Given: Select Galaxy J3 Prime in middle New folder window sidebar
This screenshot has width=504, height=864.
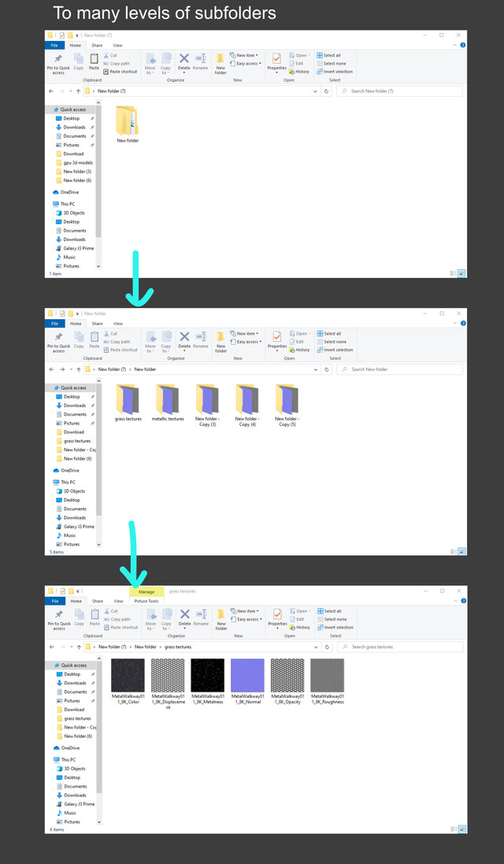Looking at the screenshot, I should 75,527.
